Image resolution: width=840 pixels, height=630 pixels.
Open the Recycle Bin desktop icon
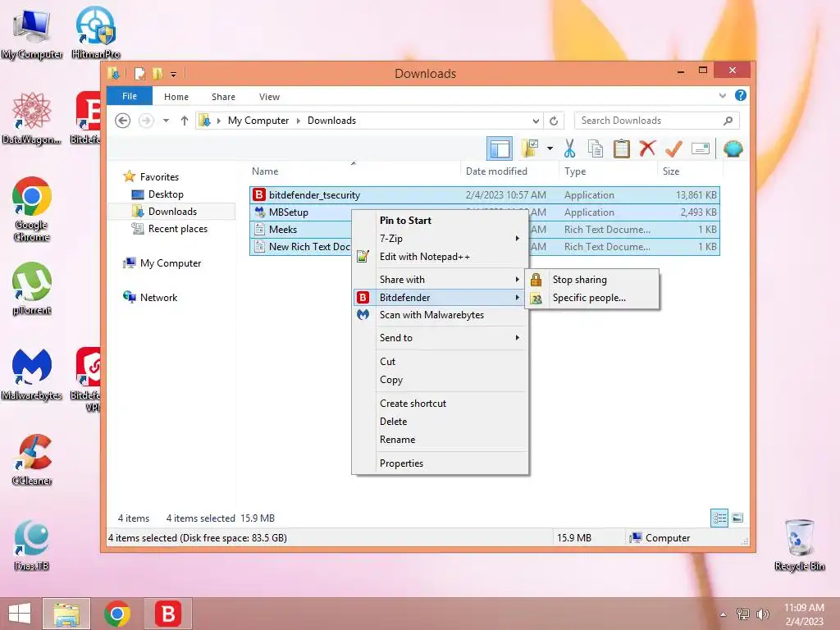tap(799, 545)
